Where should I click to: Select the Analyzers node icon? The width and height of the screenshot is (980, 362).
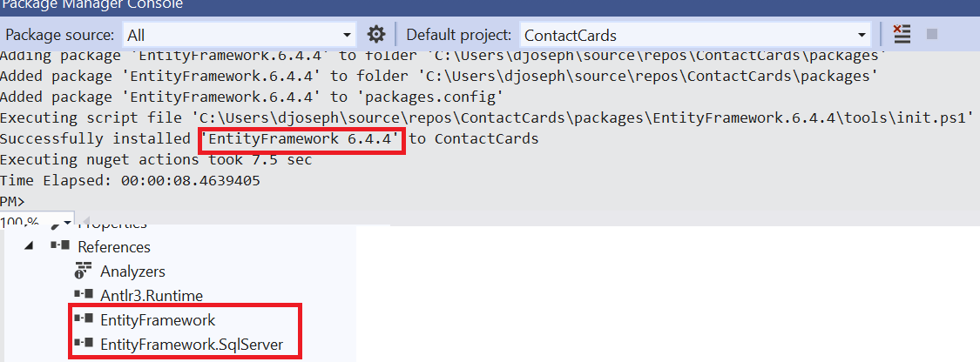click(83, 271)
